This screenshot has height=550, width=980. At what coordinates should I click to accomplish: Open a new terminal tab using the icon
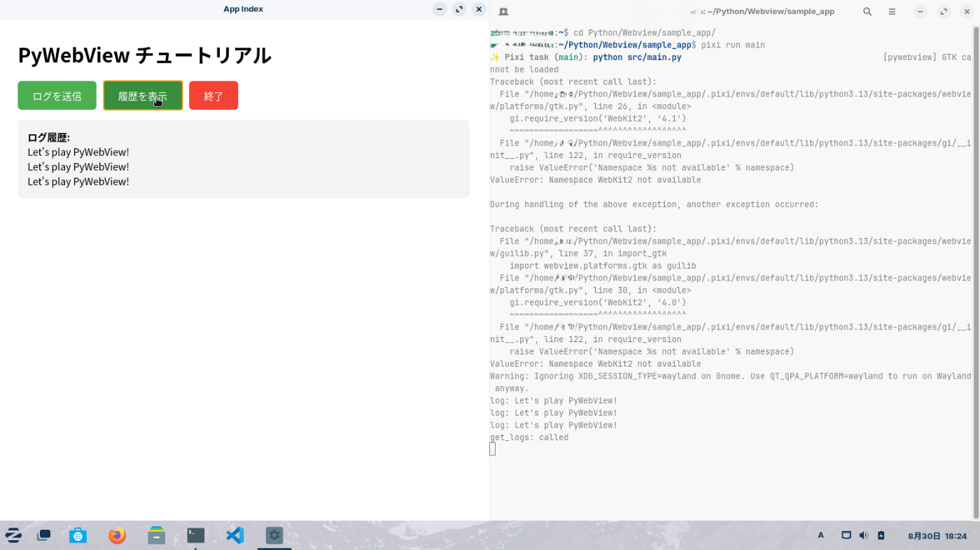(503, 11)
